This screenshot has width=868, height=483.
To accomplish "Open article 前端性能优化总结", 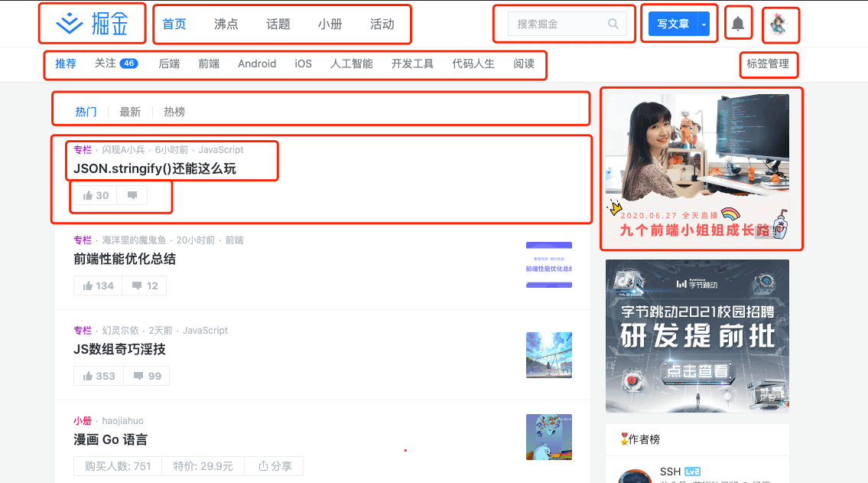I will click(125, 259).
